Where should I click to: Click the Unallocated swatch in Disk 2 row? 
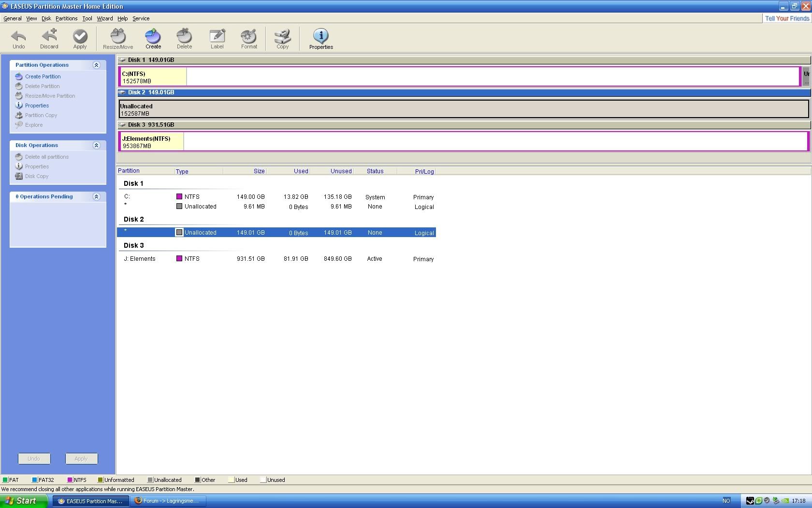[179, 232]
